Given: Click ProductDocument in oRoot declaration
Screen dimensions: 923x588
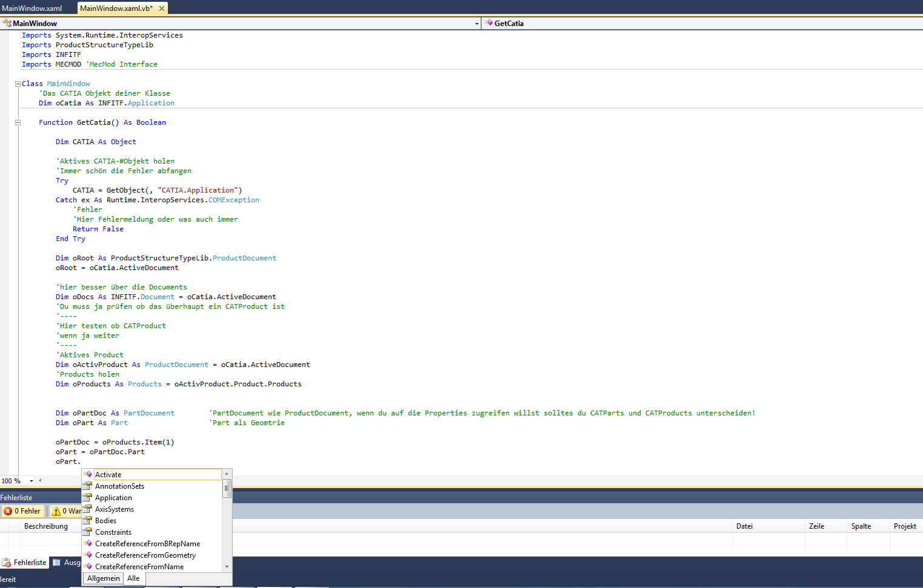Looking at the screenshot, I should click(244, 258).
